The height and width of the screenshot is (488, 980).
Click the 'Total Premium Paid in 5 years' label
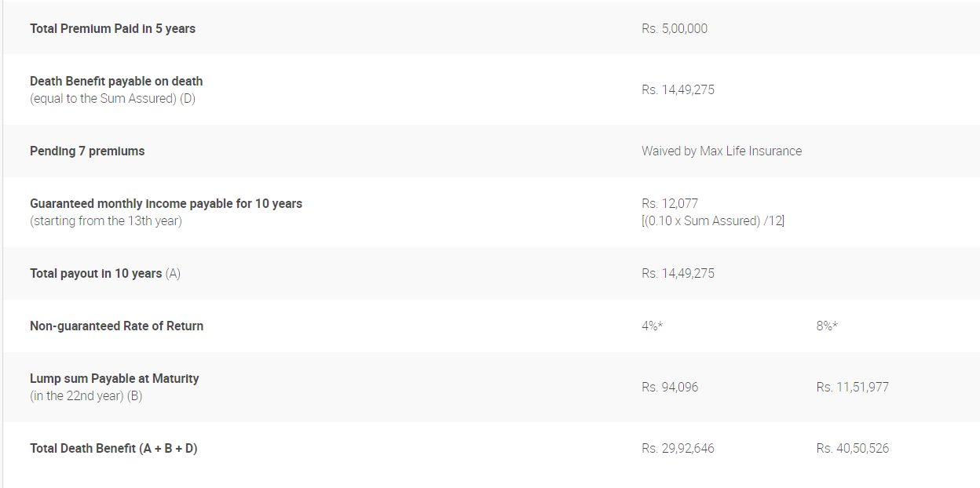pos(112,28)
